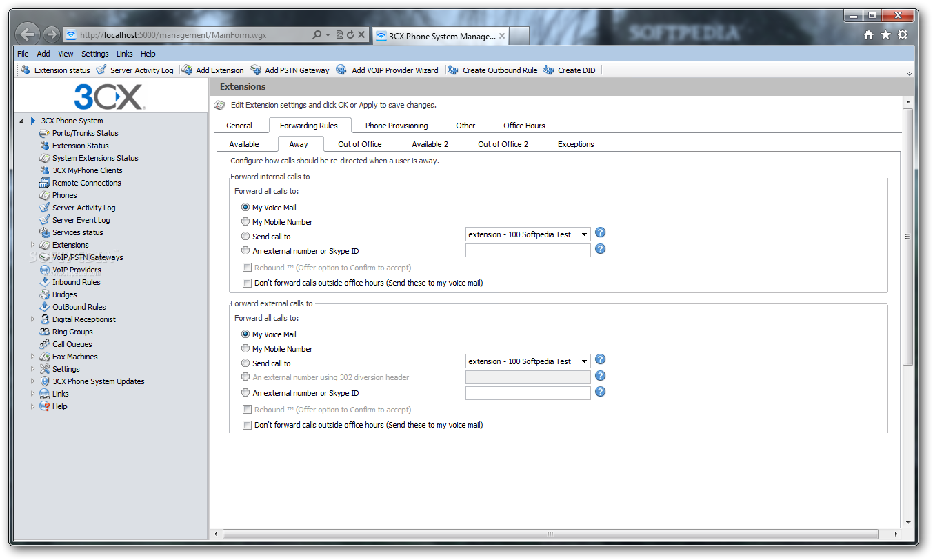
Task: Click help icon beside 302 diversion header field
Action: pos(600,375)
